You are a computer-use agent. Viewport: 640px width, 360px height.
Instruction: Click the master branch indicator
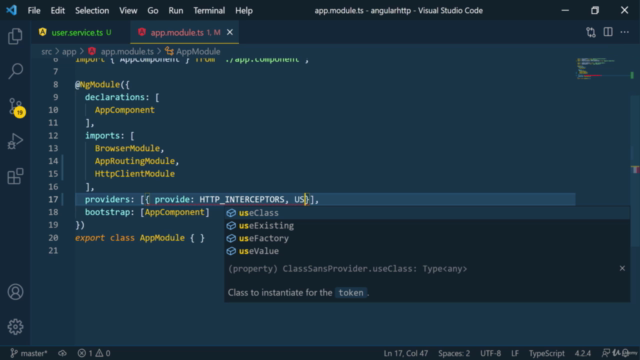click(x=29, y=353)
